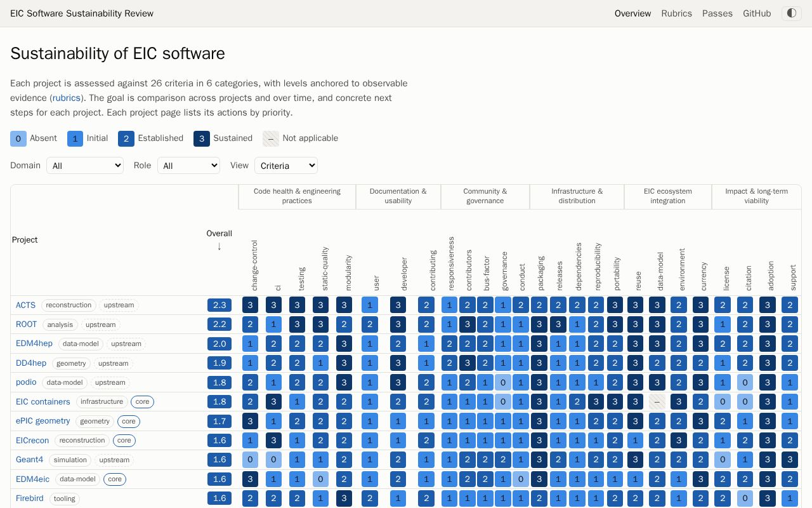Viewport: 812px width, 508px height.
Task: Open the EIC containers project link
Action: pos(43,402)
